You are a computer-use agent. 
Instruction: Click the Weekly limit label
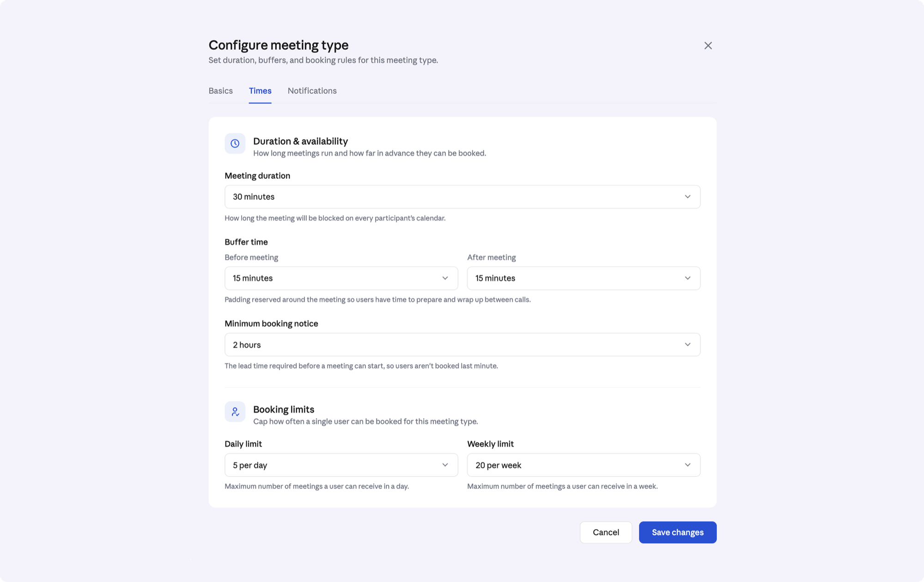tap(490, 444)
